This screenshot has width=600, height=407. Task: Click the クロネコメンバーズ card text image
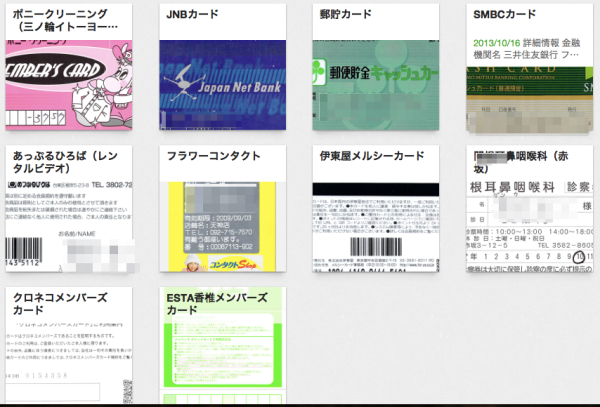coord(69,361)
